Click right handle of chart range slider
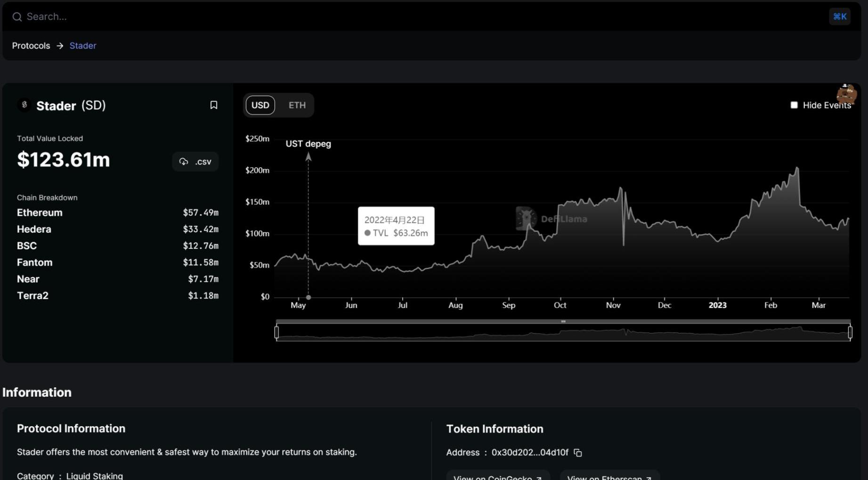The image size is (868, 480). point(850,333)
